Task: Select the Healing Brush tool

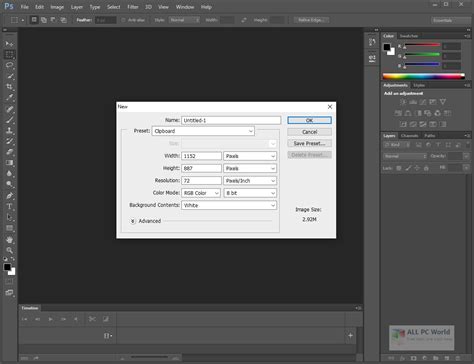Action: 9,109
